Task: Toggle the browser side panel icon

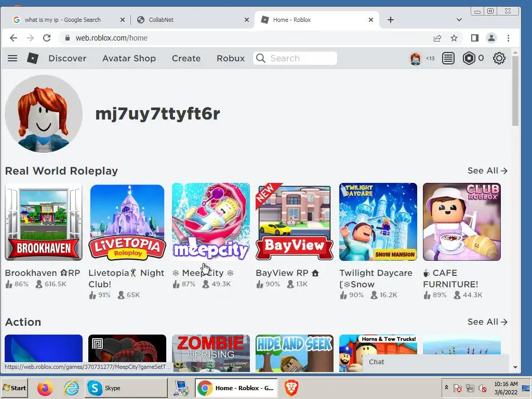Action: pos(475,38)
